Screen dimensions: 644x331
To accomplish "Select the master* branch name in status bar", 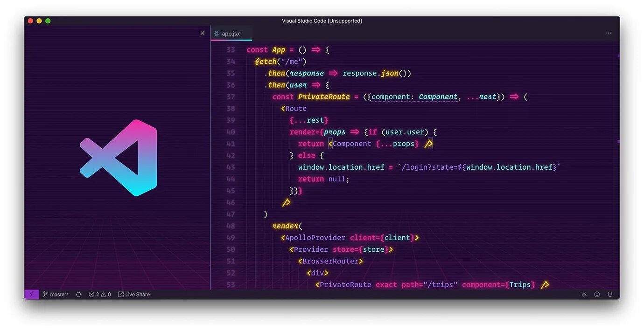I will (59, 294).
